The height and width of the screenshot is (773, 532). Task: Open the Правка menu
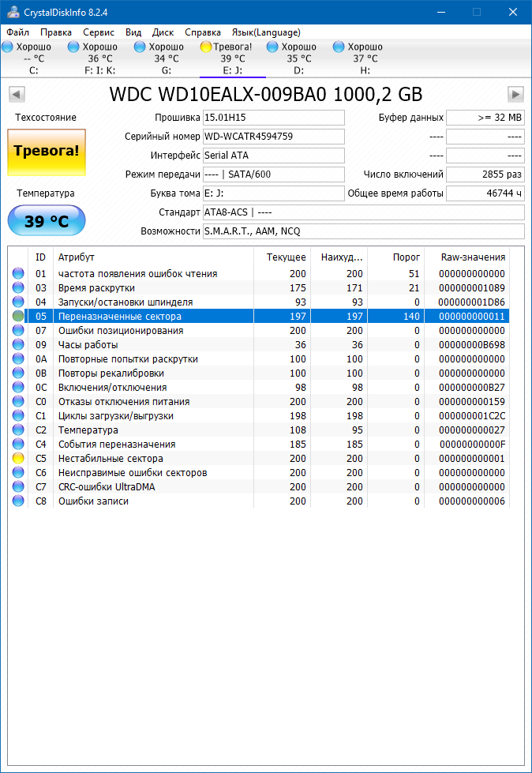[56, 32]
